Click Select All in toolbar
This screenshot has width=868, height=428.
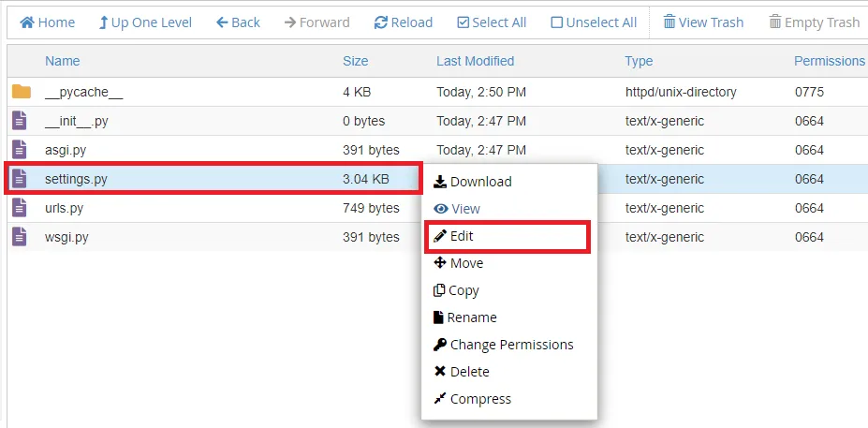click(492, 22)
